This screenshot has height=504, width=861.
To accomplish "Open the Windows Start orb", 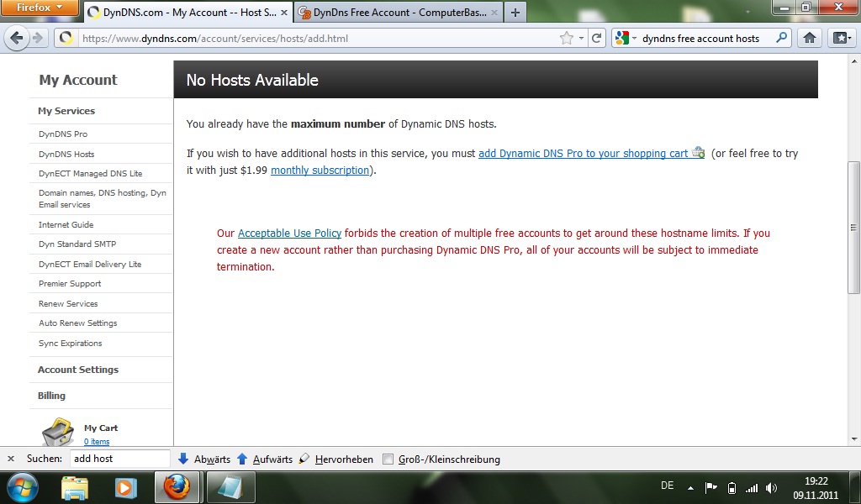I will click(x=23, y=487).
